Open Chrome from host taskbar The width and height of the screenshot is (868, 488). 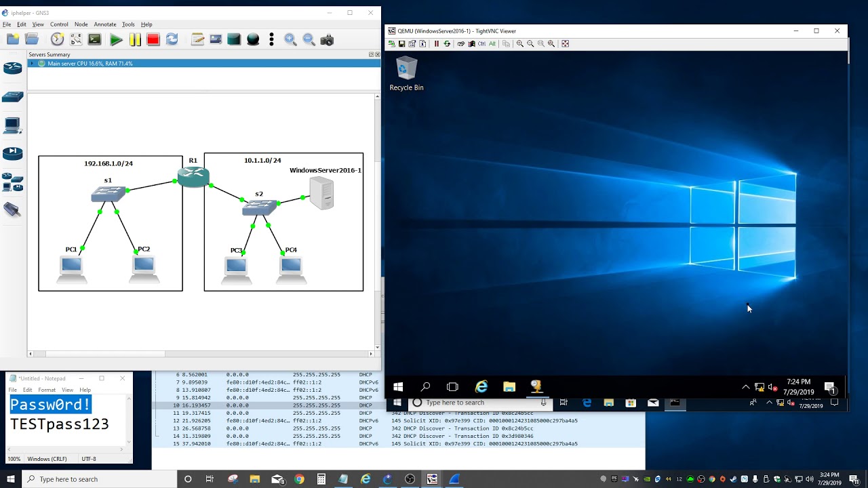coord(299,479)
